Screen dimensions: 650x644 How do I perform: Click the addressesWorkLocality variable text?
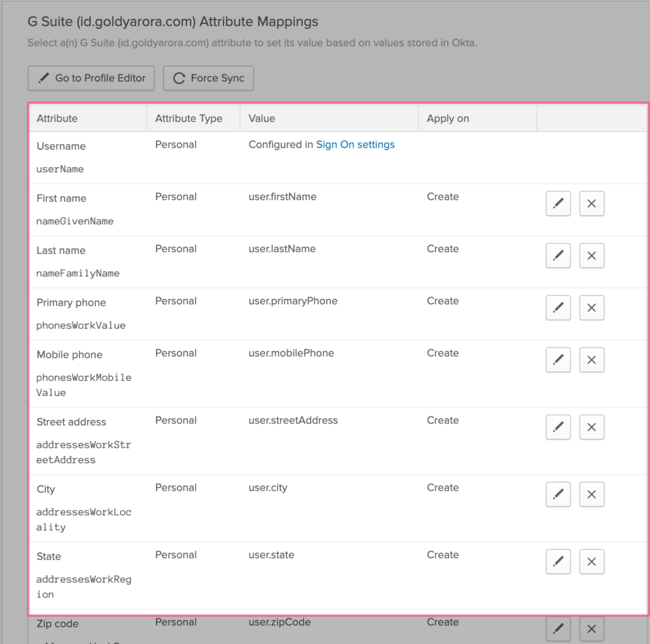84,520
